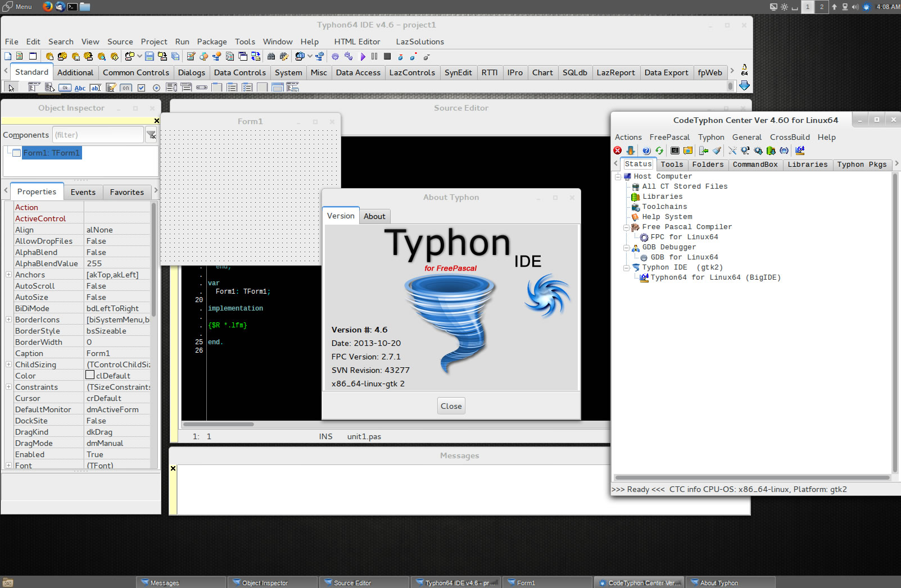Open the CrossBuild menu
Screen dimensions: 901x588
coord(790,137)
